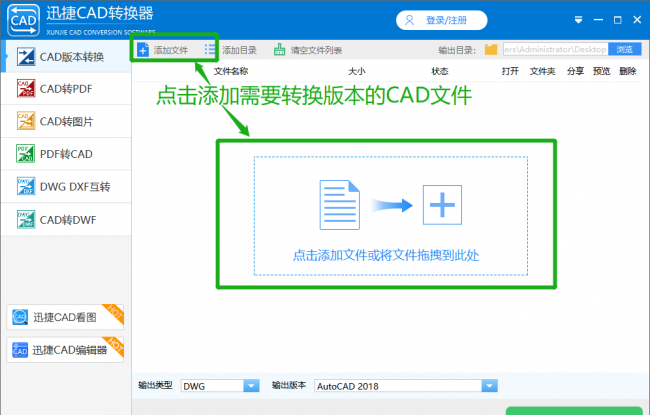Click the 清空文件列表 label
The height and width of the screenshot is (415, 650).
pyautogui.click(x=316, y=50)
